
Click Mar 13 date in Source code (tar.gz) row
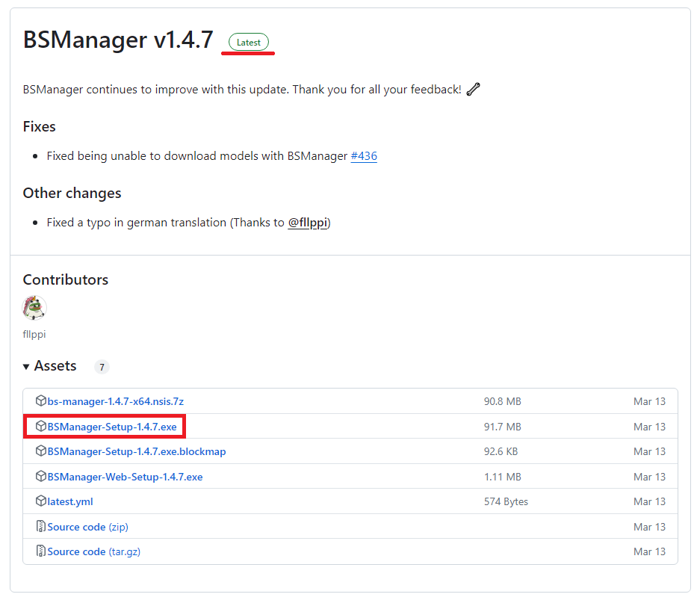pyautogui.click(x=649, y=551)
